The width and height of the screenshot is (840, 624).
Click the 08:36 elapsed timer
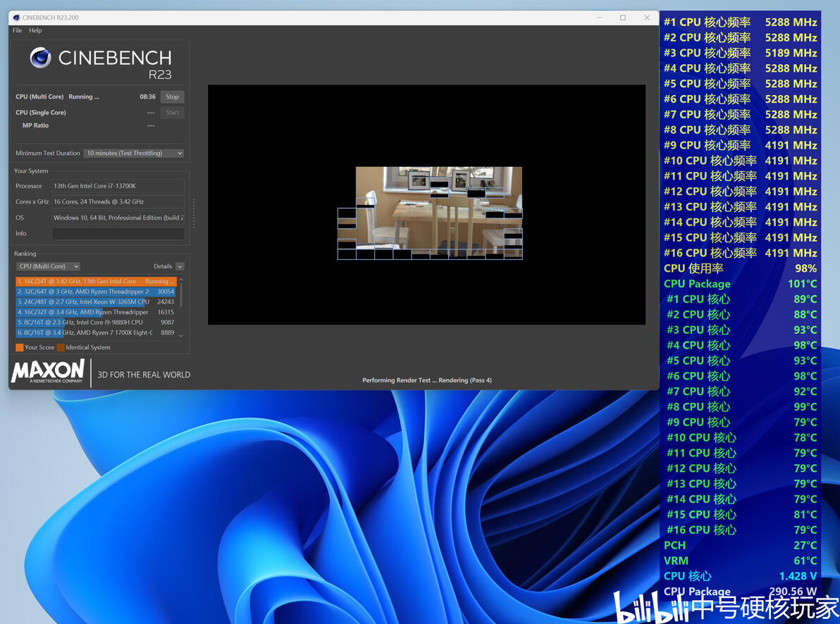[147, 97]
